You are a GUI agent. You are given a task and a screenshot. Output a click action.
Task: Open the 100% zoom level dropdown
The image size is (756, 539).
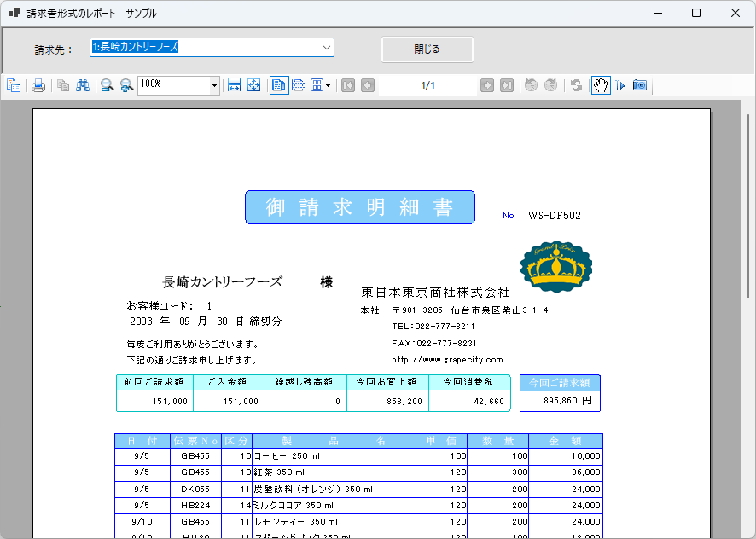[x=214, y=86]
